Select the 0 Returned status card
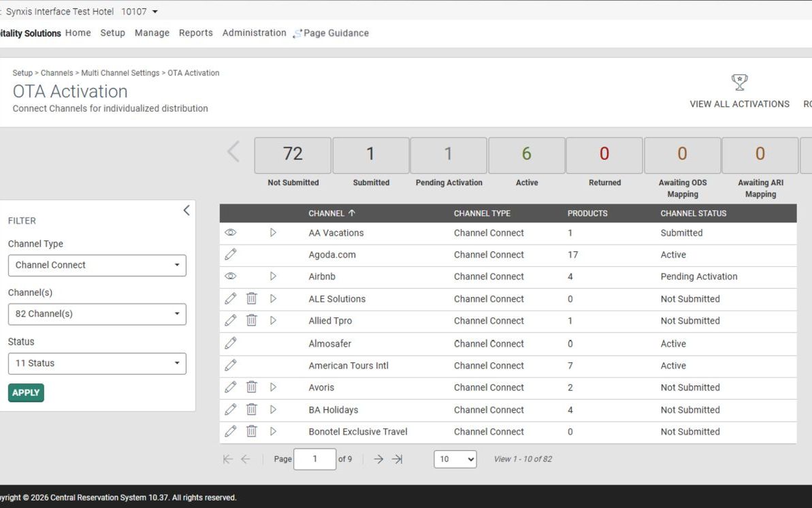812x508 pixels. [x=604, y=155]
